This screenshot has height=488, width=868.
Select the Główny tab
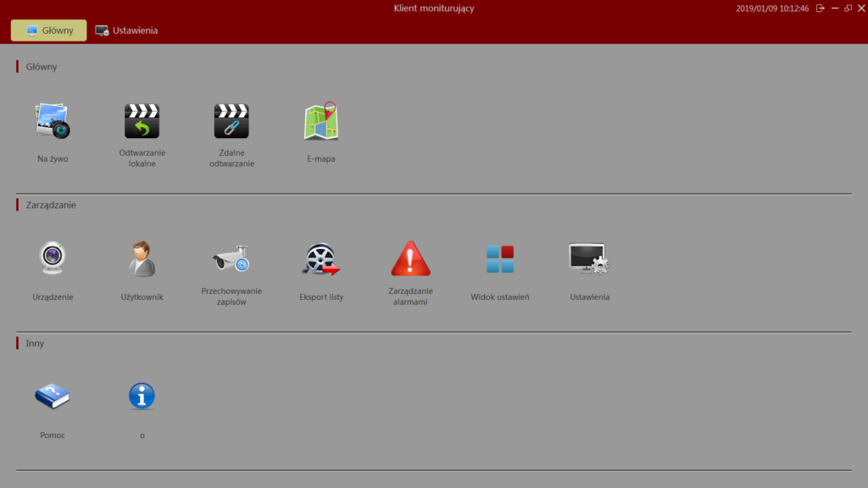[48, 29]
